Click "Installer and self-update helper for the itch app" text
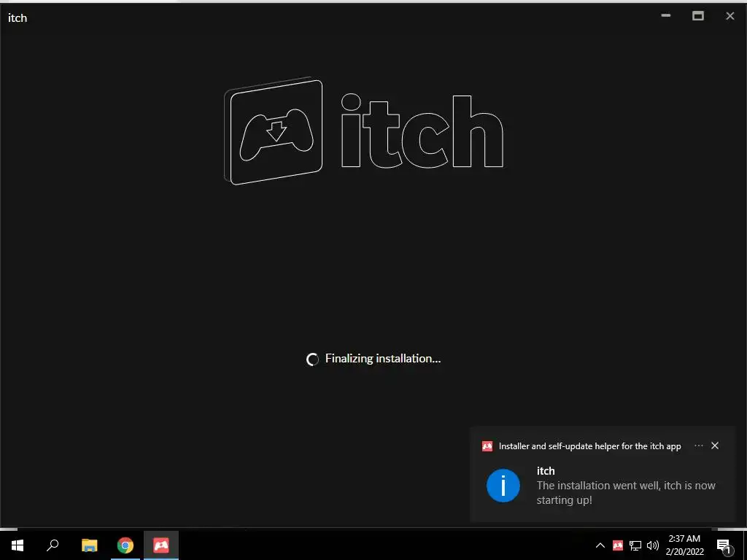Image resolution: width=747 pixels, height=560 pixels. pyautogui.click(x=589, y=446)
